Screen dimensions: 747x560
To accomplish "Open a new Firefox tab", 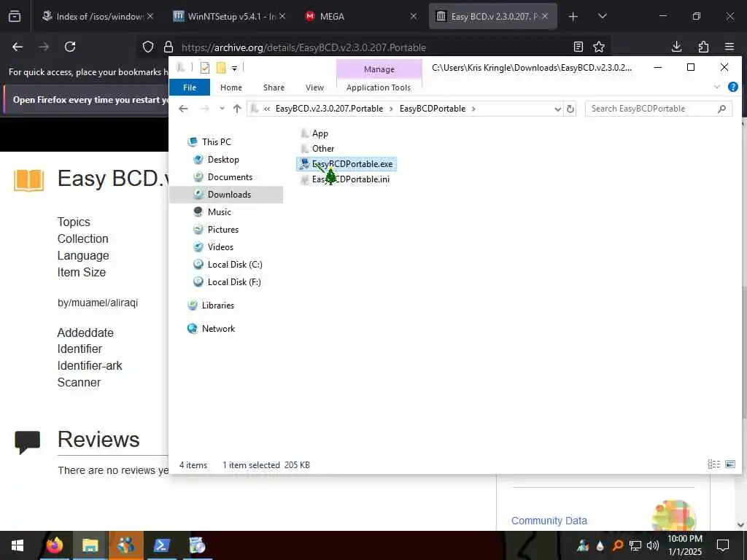I will coord(573,17).
